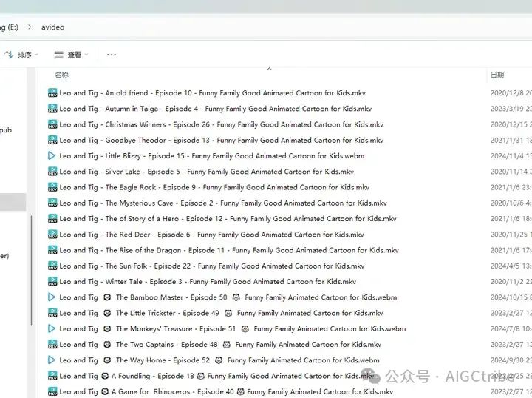
Task: Select 'Autumn in Taiga - Episode 4' file name
Action: click(x=216, y=109)
